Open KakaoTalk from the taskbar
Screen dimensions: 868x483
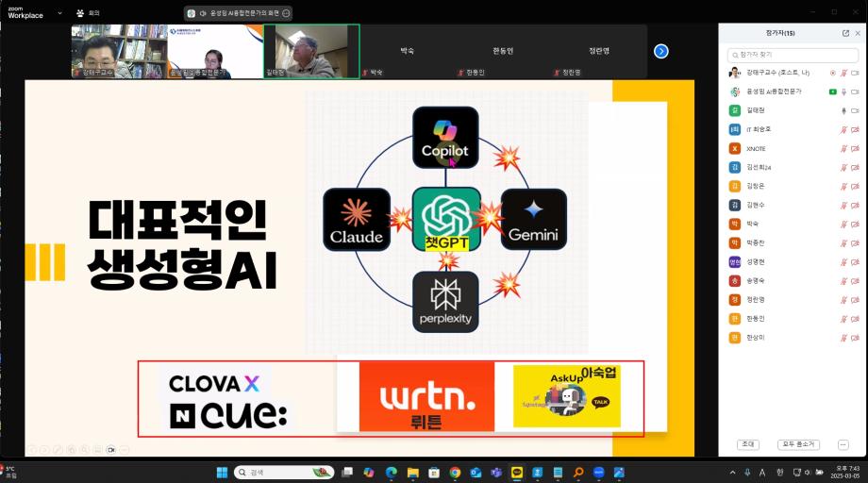pyautogui.click(x=517, y=473)
